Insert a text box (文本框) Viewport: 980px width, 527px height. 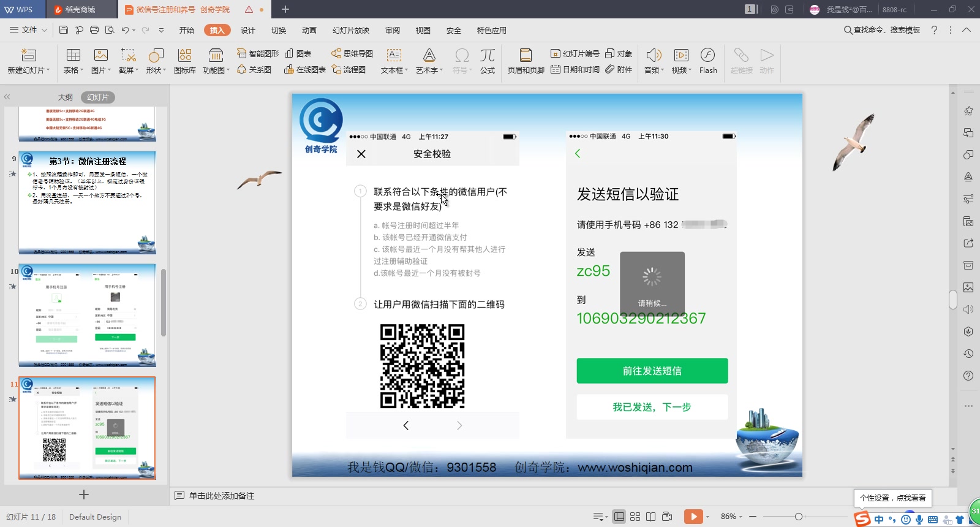pyautogui.click(x=394, y=61)
